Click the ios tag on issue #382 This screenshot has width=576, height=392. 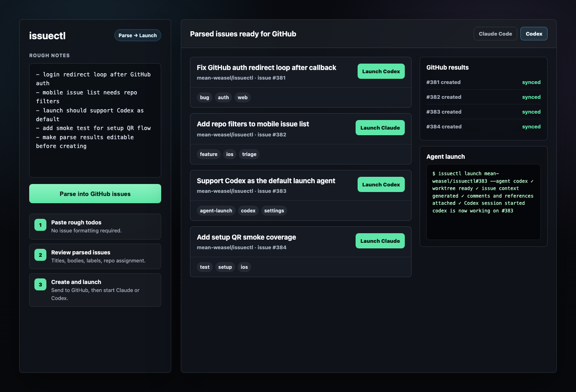pyautogui.click(x=230, y=154)
